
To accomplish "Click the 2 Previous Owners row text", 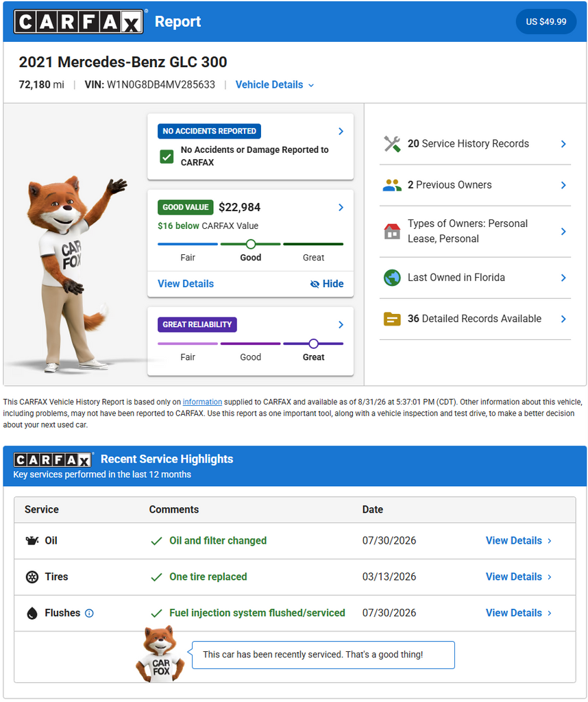I will point(450,185).
